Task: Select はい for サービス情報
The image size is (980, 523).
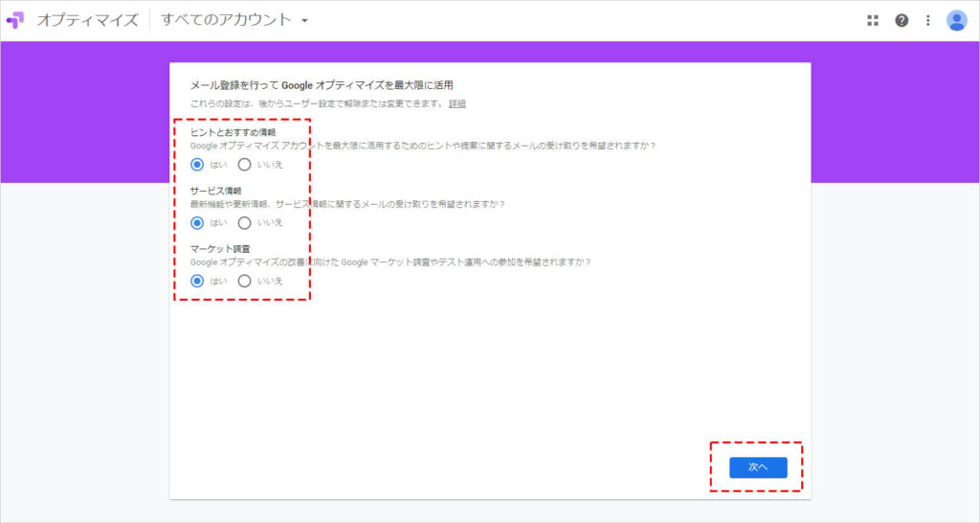Action: [198, 223]
